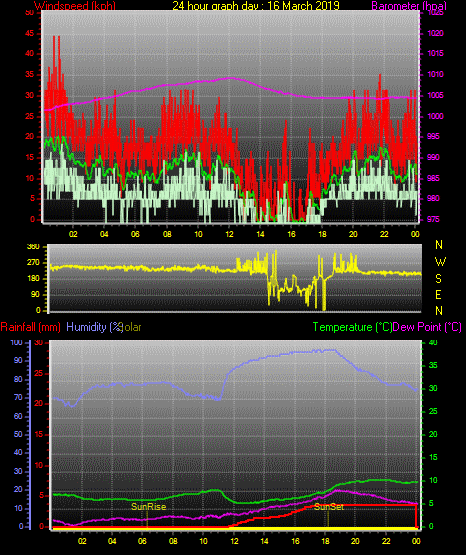The width and height of the screenshot is (466, 555).
Task: Click the W direction label
Action: point(440,262)
